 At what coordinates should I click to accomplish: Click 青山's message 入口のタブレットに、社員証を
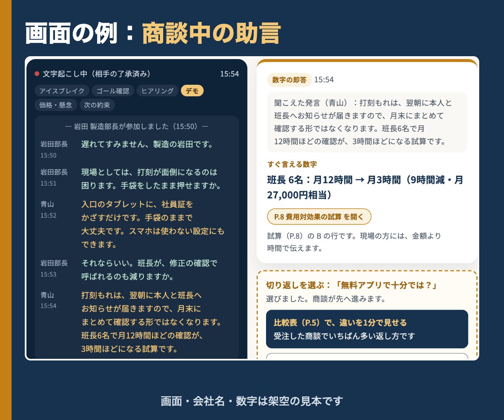(x=153, y=224)
